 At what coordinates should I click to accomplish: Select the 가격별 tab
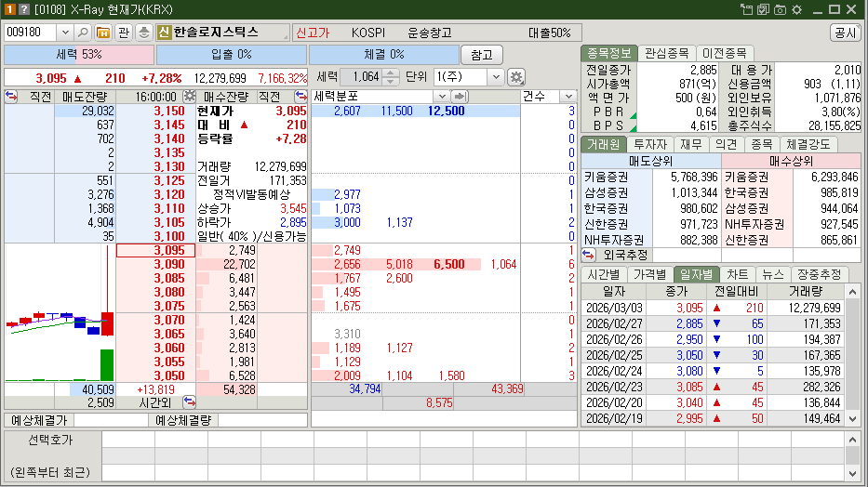[649, 274]
